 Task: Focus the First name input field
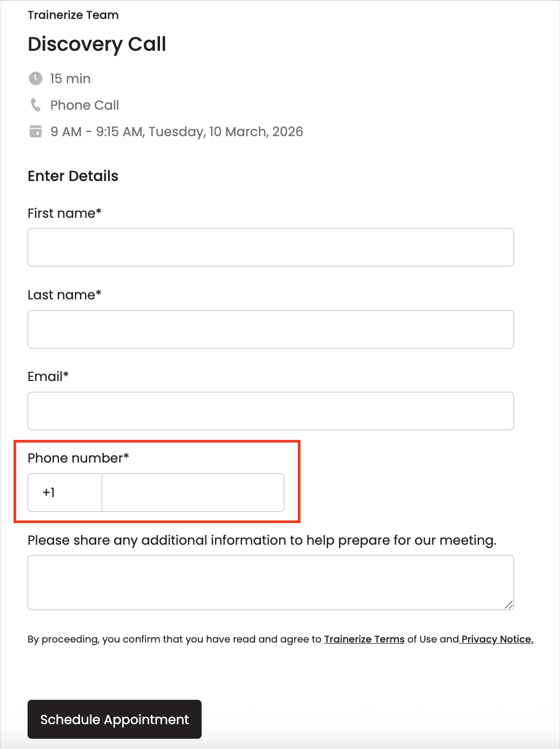(x=270, y=247)
